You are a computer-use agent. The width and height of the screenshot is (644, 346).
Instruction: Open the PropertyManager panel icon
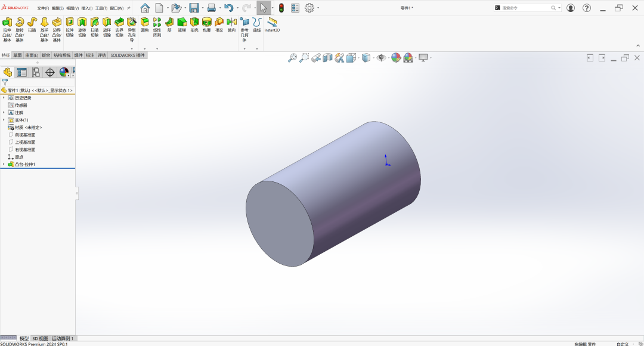tap(22, 72)
